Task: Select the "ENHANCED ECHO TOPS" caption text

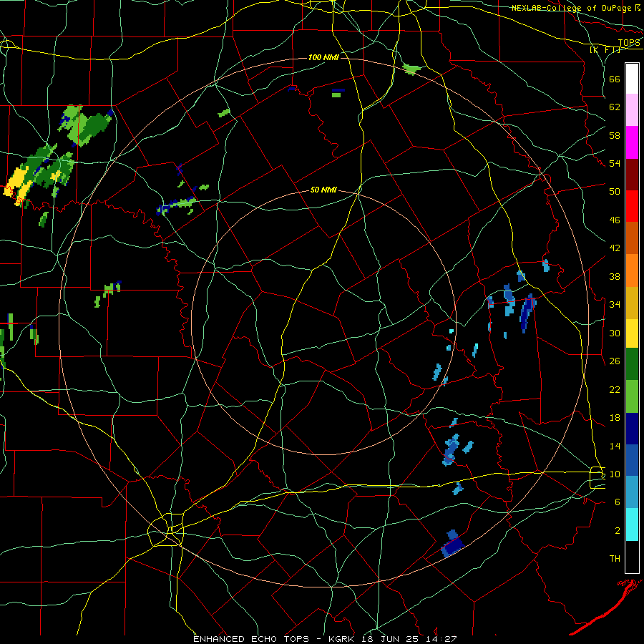Action: click(251, 639)
